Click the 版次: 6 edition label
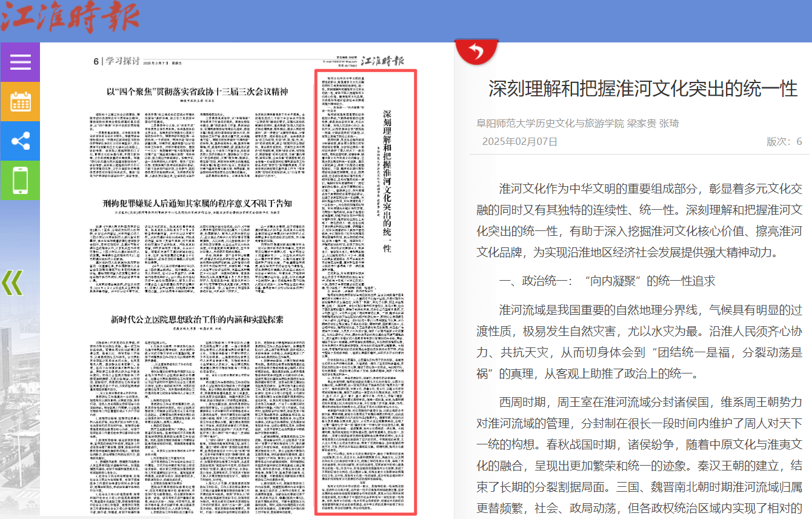The height and width of the screenshot is (519, 812). 784,141
